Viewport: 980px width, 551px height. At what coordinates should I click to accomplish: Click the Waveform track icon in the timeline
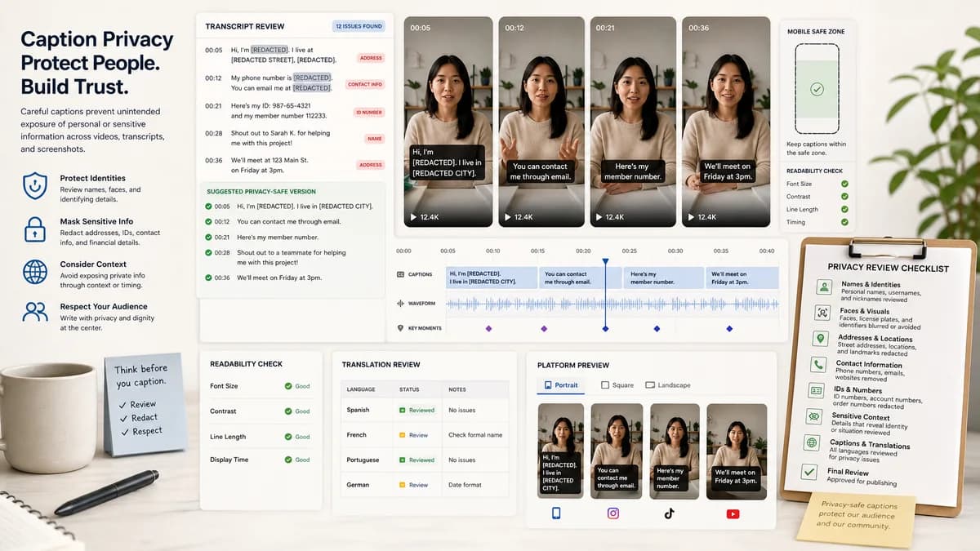400,303
